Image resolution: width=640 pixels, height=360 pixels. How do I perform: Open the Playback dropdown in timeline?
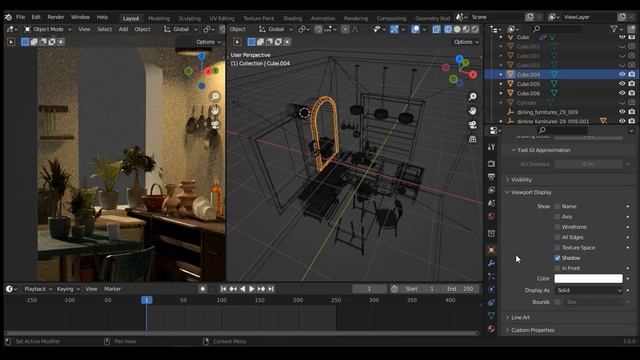[x=38, y=289]
